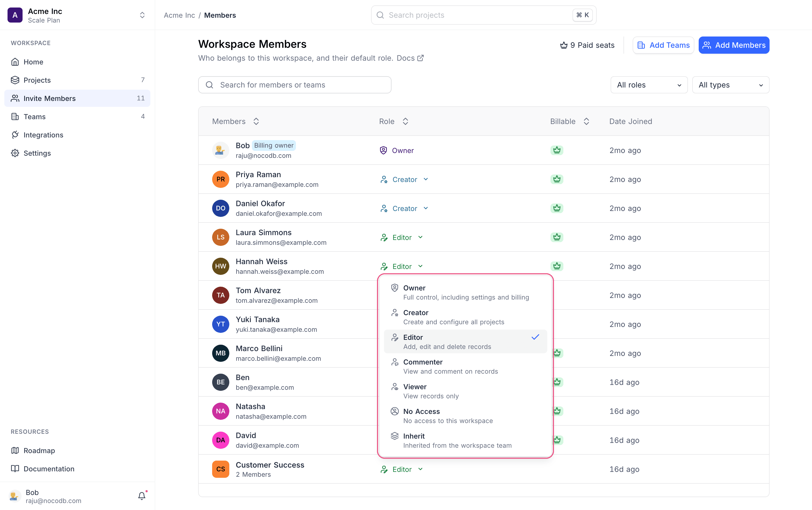
Task: Select Commenter role in the menu
Action: click(465, 366)
